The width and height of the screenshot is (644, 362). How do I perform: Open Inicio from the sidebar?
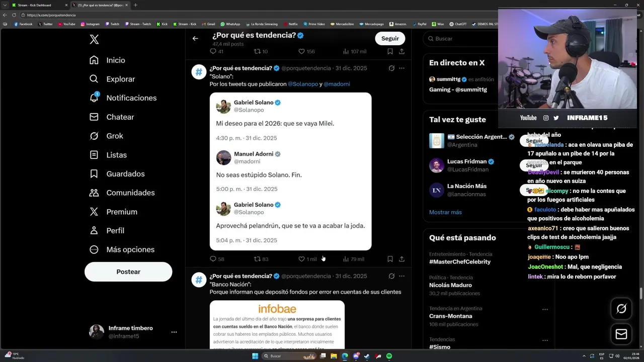[107, 60]
